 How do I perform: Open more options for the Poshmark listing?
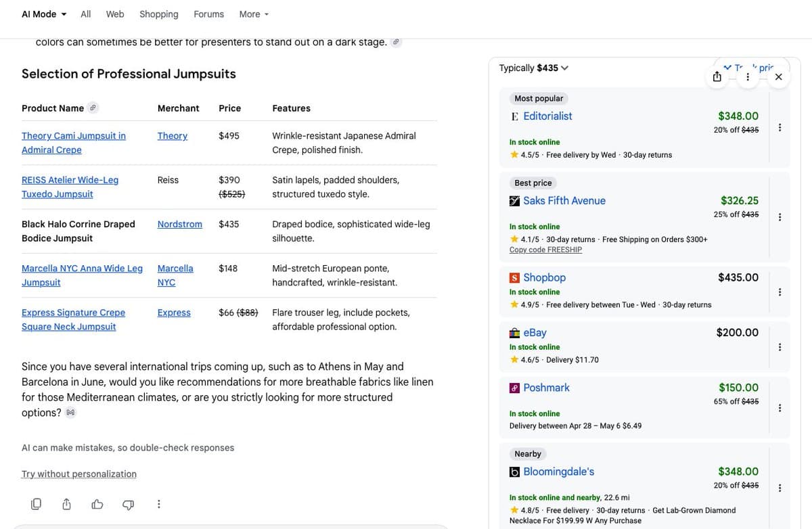[x=780, y=408]
